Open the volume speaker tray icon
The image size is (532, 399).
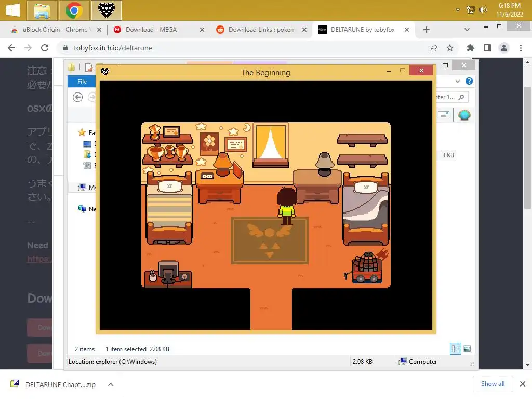tap(483, 10)
